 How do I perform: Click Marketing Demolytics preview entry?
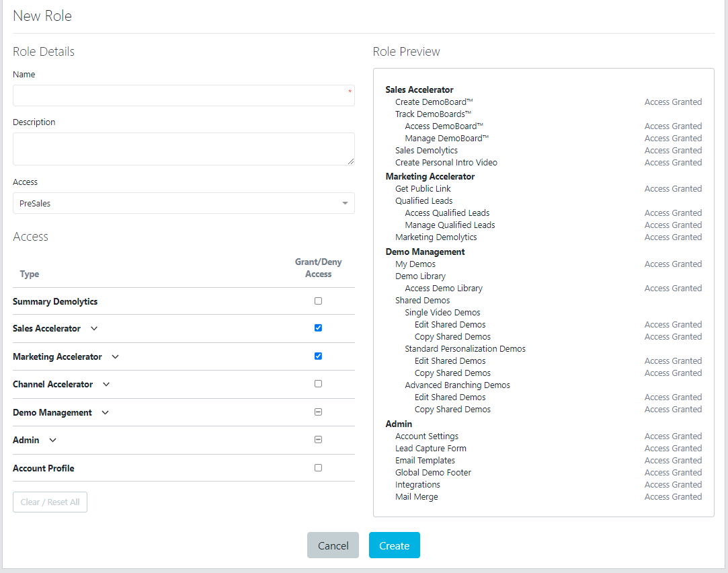[436, 237]
